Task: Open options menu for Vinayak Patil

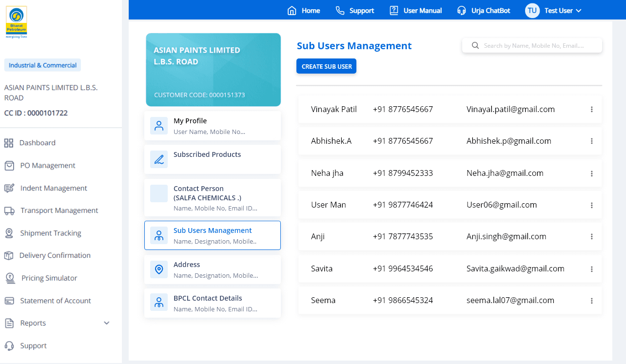Action: pos(591,110)
